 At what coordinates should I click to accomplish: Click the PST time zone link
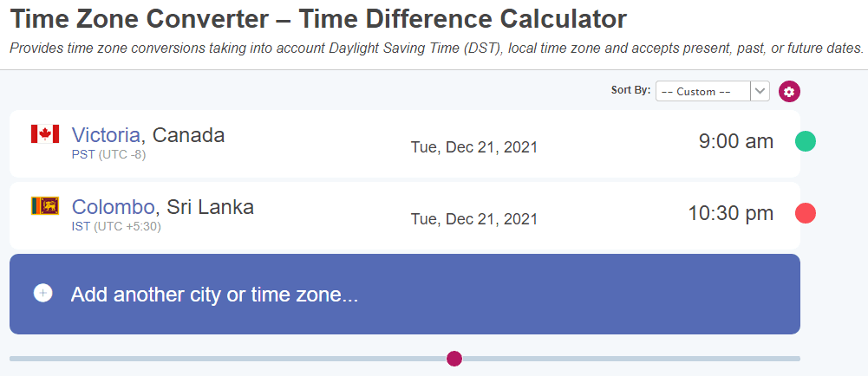(83, 155)
